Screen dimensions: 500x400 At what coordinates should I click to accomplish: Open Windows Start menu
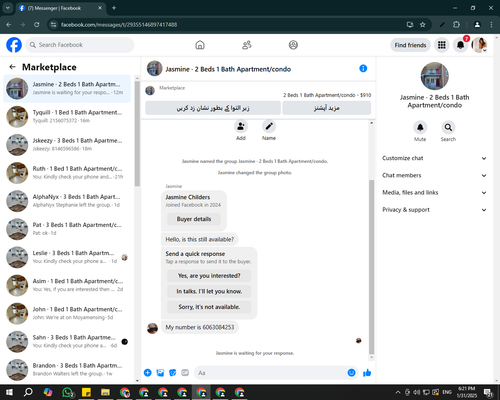point(9,392)
